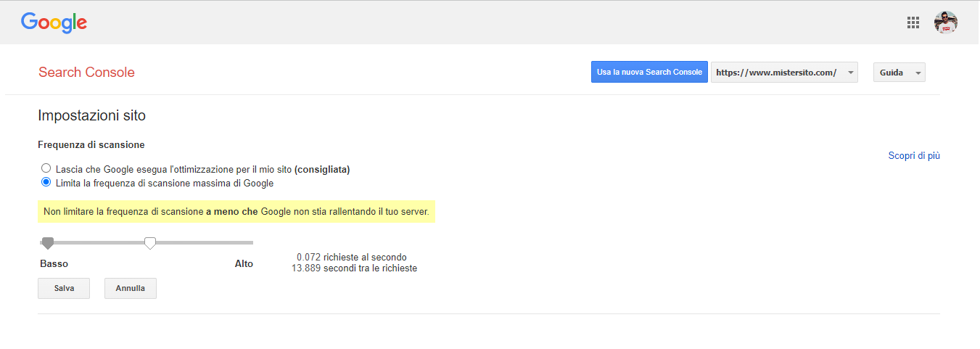Click the yellow 'Non limitare la frequenza' warning

click(x=236, y=212)
